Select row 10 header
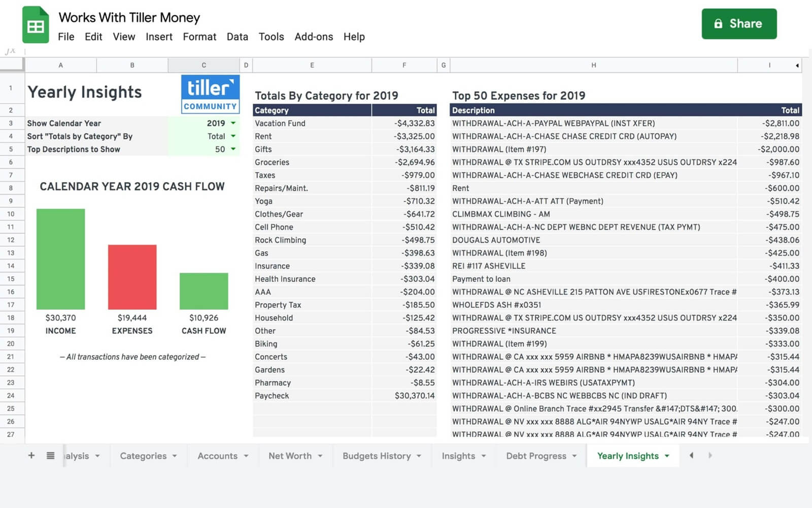The image size is (812, 508). [x=11, y=214]
